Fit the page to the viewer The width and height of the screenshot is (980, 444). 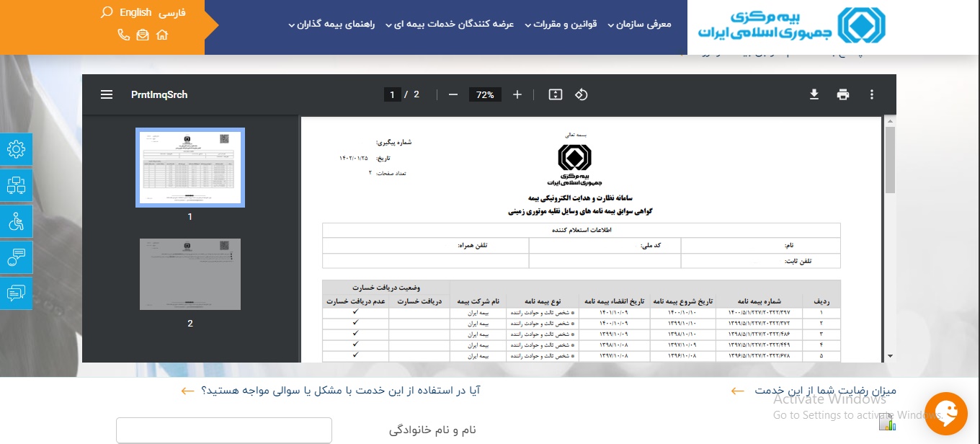click(x=555, y=94)
